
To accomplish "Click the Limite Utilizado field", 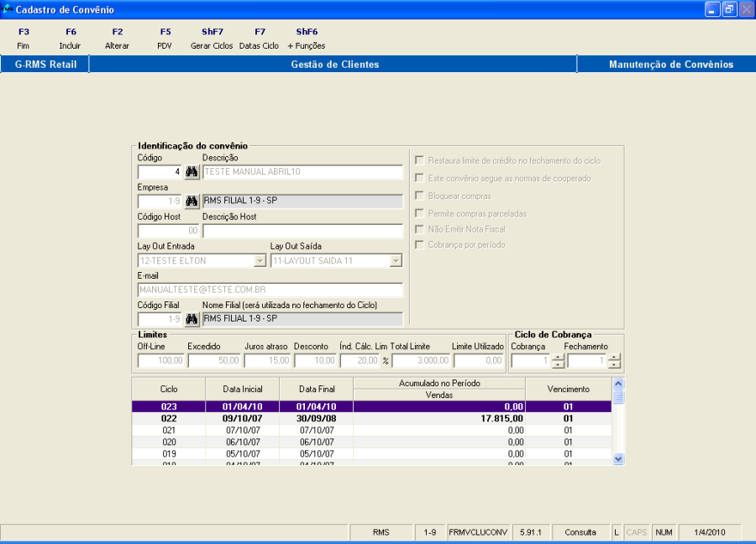I will tap(479, 360).
